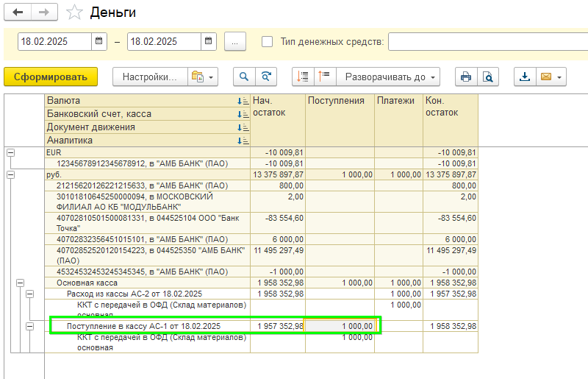Print the report with printer icon
Screen dimensions: 588x379
[466, 77]
